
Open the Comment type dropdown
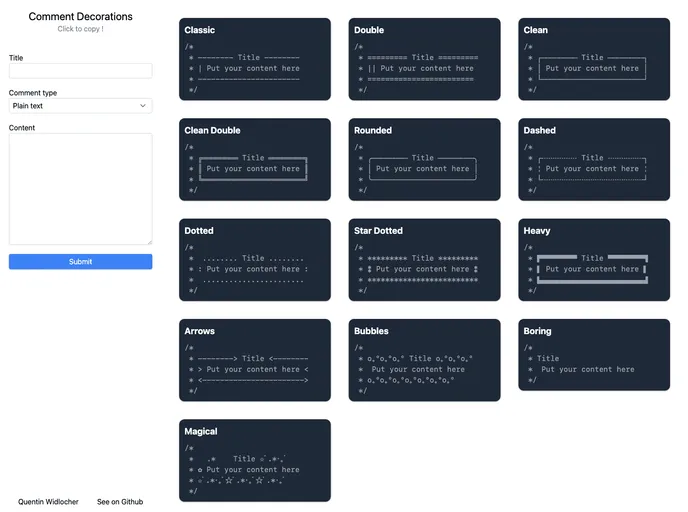[80, 105]
